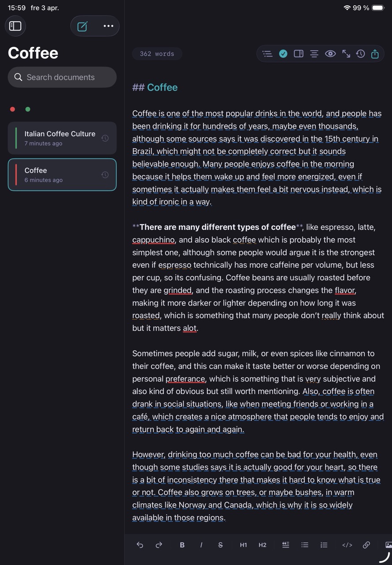Viewport: 392px width, 565px height.
Task: Toggle the eye preview mode
Action: [330, 54]
